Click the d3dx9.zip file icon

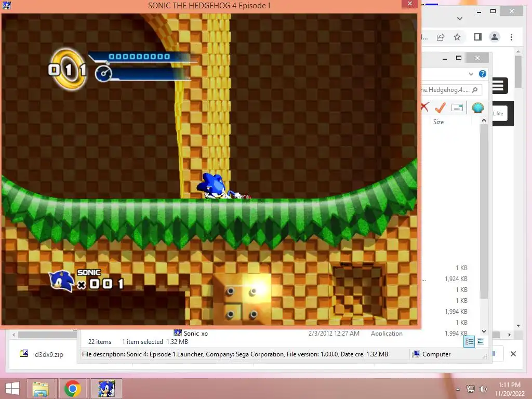pyautogui.click(x=24, y=354)
